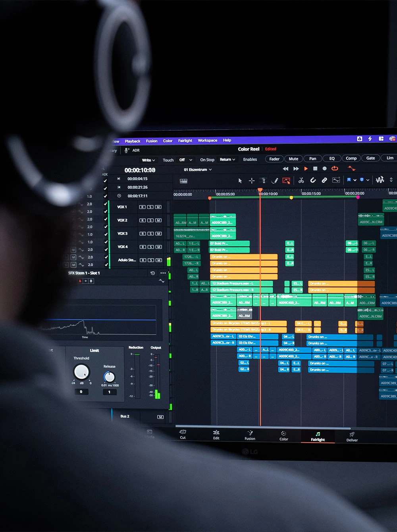Open the flag color dropdown arrow
The width and height of the screenshot is (397, 532).
355,180
